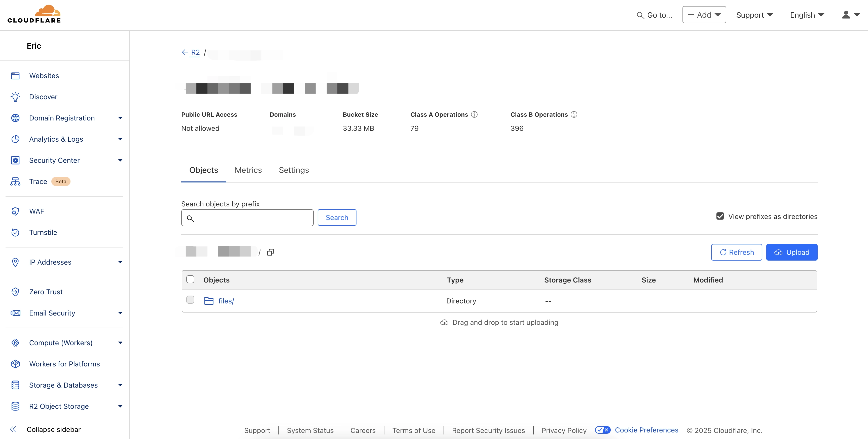
Task: Click the Websites sidebar icon
Action: (16, 76)
